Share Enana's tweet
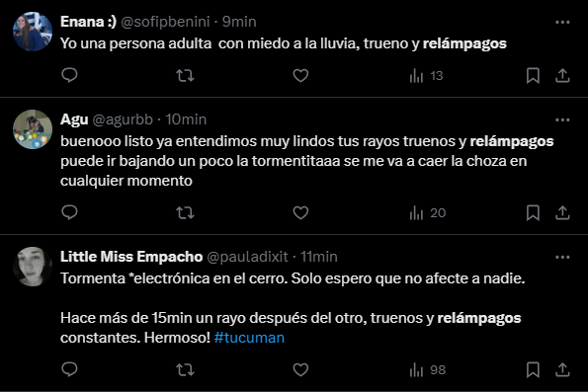Viewport: 588px width, 392px height. (562, 75)
